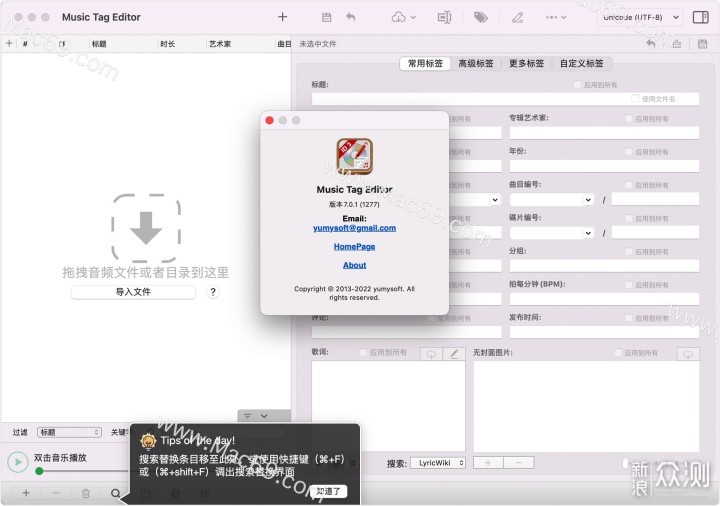Click the undo arrow in top toolbar
This screenshot has height=506, width=720.
tap(351, 17)
